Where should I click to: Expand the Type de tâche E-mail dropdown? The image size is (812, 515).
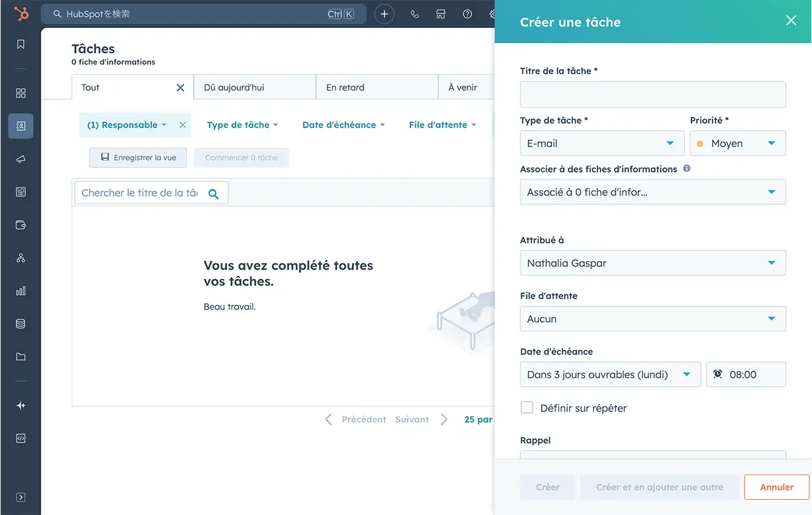[x=601, y=143]
